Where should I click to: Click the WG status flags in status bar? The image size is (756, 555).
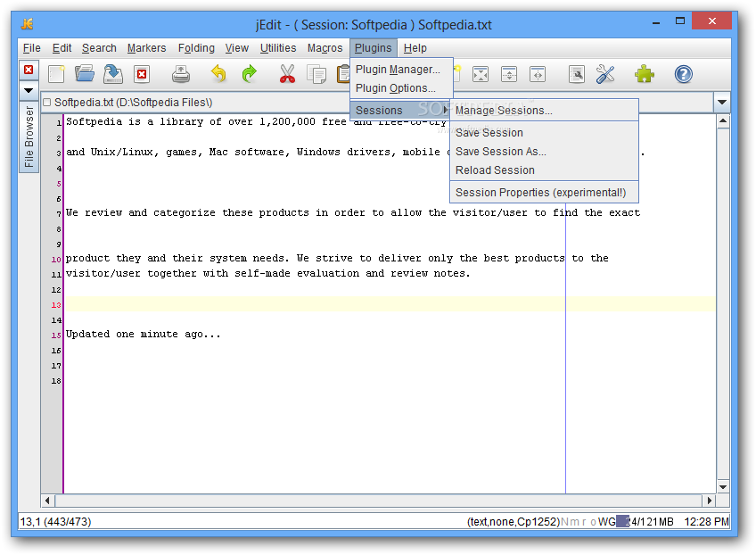click(x=606, y=522)
